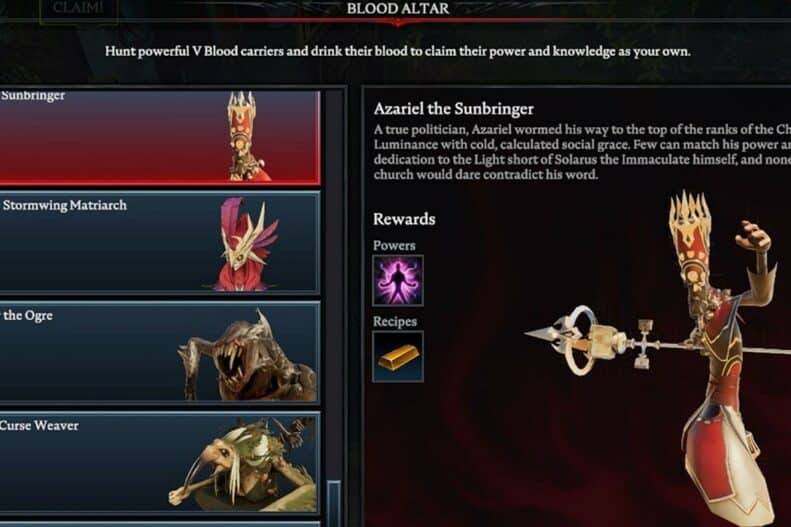Click the Powers label

click(x=394, y=246)
